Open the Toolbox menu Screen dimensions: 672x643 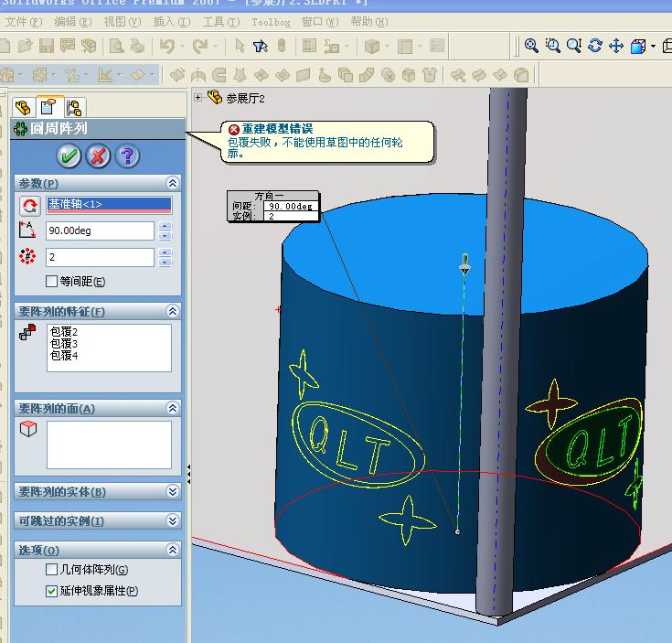[x=271, y=22]
